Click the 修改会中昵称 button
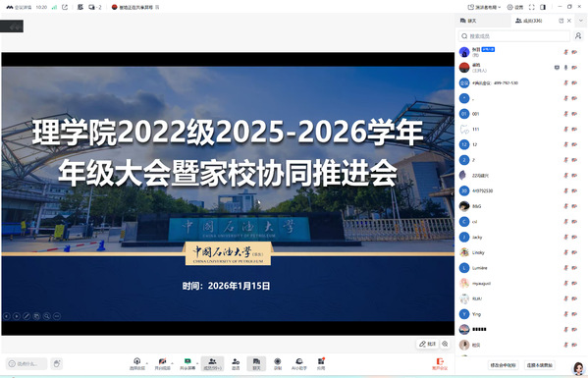This screenshot has height=378, width=588. pyautogui.click(x=504, y=365)
